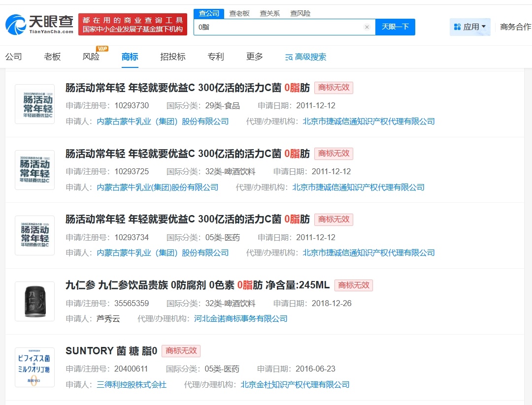Clear the search box with the X icon

[x=367, y=27]
